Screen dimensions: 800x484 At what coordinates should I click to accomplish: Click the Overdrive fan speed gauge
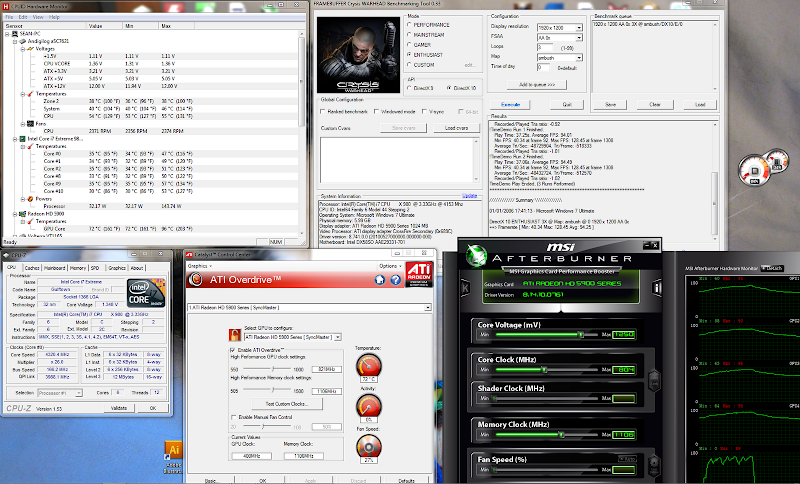pos(368,447)
